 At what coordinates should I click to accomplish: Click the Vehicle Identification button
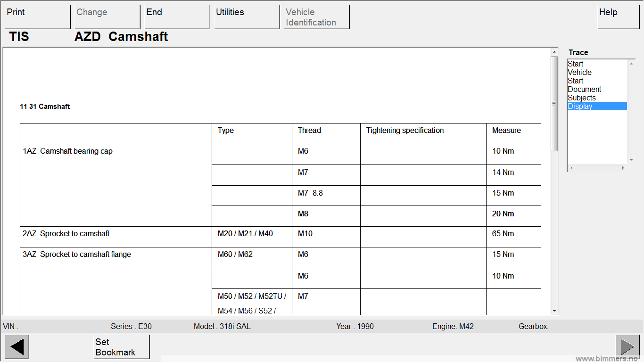[316, 17]
